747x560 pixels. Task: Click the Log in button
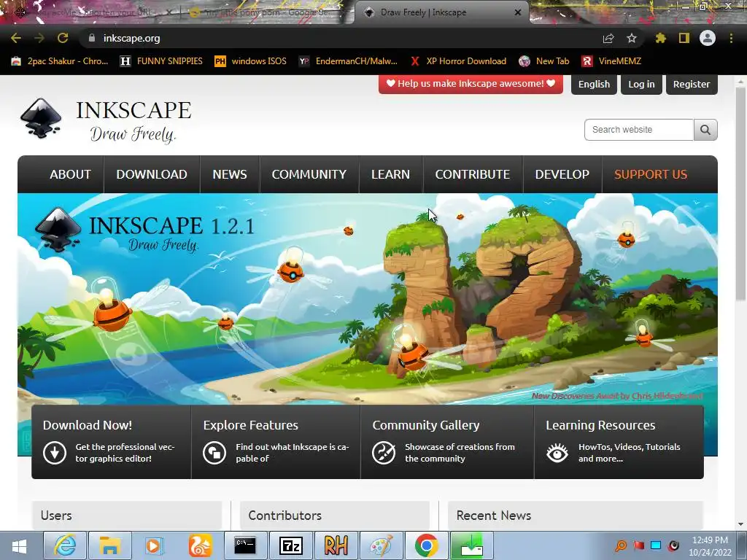641,85
